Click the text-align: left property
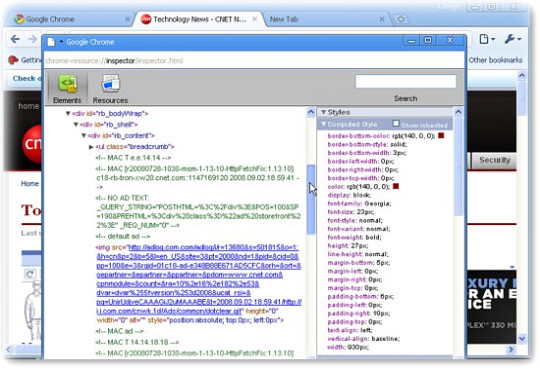 [x=350, y=330]
